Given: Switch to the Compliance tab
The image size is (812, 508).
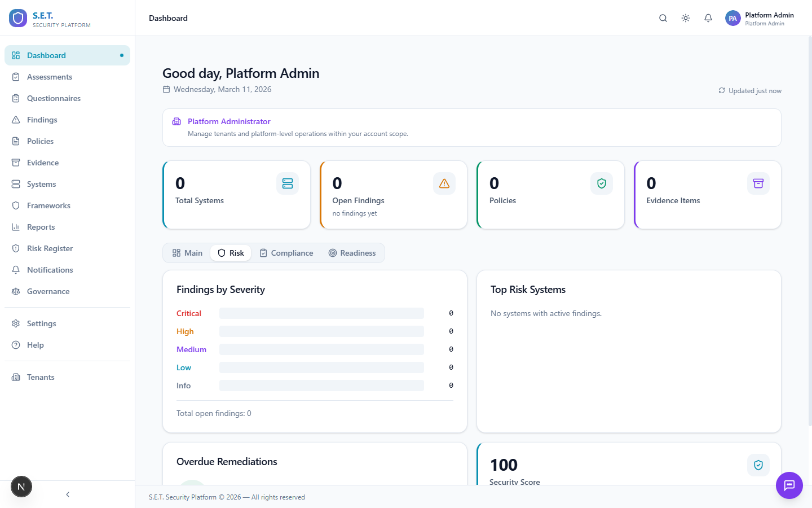Looking at the screenshot, I should [x=286, y=253].
